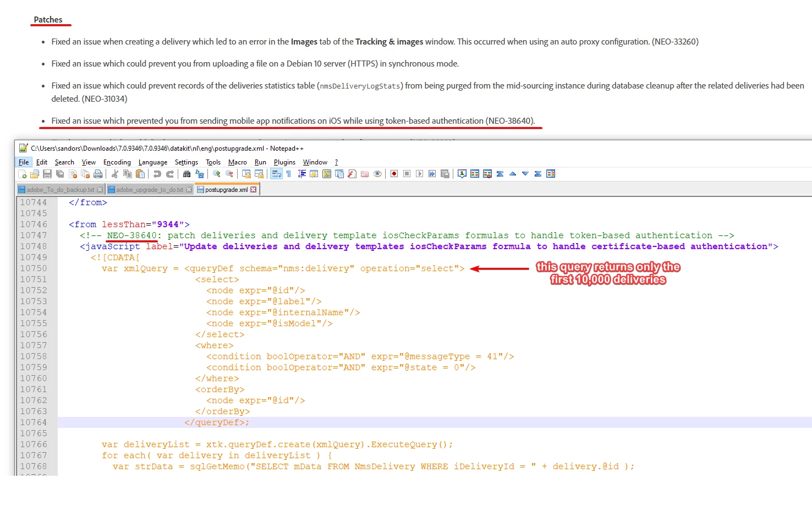Open the Window menu
This screenshot has height=506, width=812.
pyautogui.click(x=315, y=162)
